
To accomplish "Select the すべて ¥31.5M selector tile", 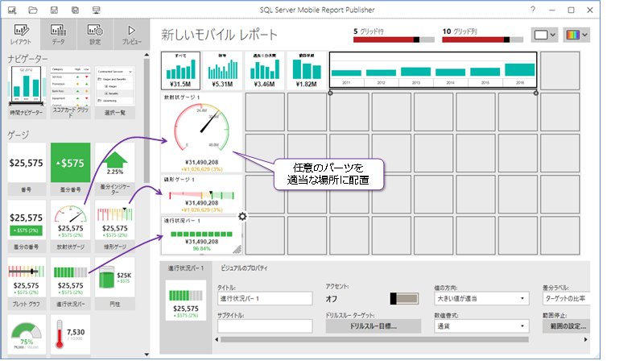I will (x=180, y=70).
